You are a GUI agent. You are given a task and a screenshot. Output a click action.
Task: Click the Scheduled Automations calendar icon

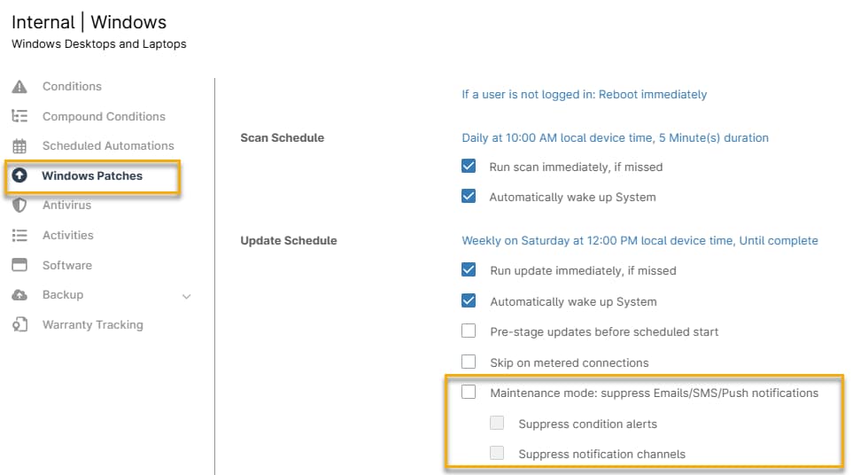19,146
